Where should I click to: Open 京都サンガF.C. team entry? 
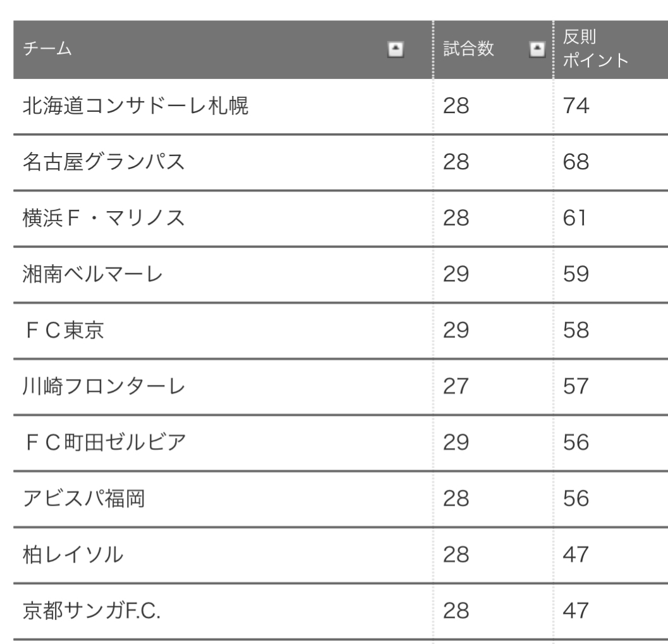tap(92, 611)
